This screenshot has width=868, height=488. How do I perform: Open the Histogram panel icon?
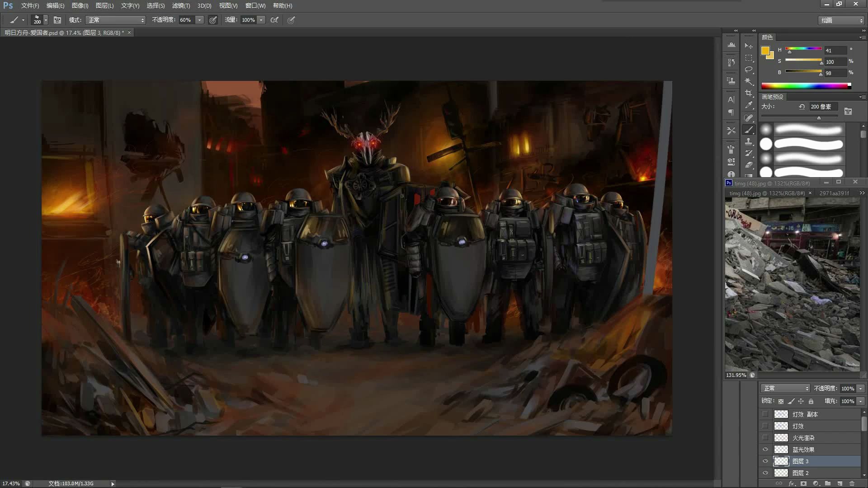coord(731,45)
